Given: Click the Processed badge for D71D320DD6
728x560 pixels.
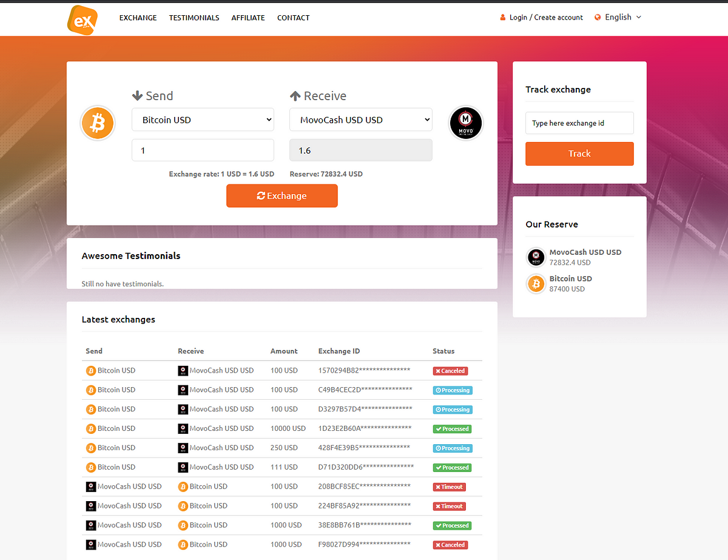Looking at the screenshot, I should click(452, 468).
